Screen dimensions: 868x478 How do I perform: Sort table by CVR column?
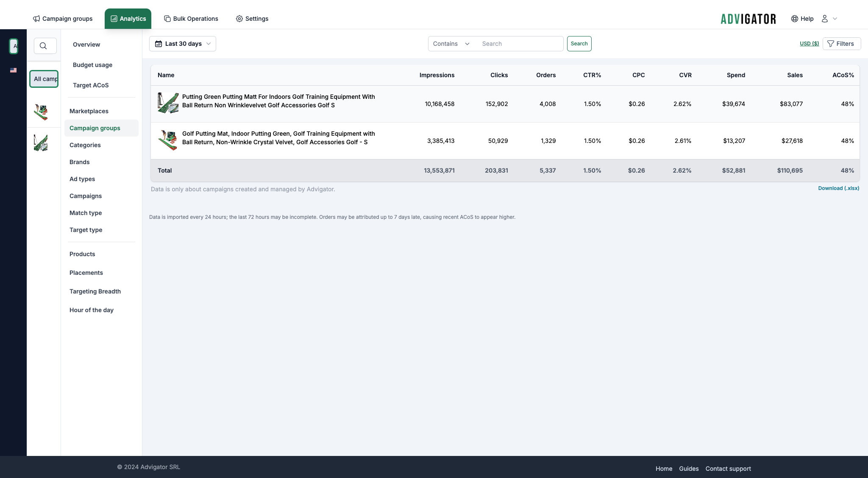685,75
